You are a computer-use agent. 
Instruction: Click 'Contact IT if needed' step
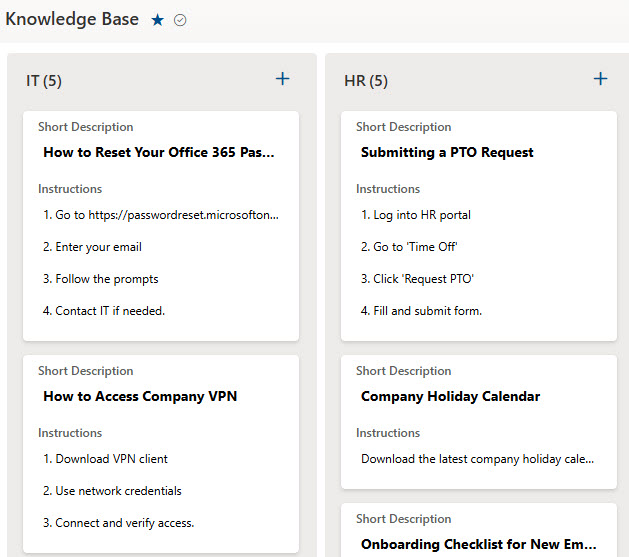104,311
